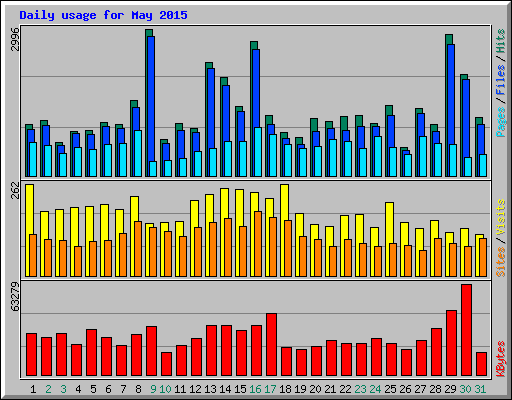Click the orange sites bar for day 8

(x=138, y=249)
